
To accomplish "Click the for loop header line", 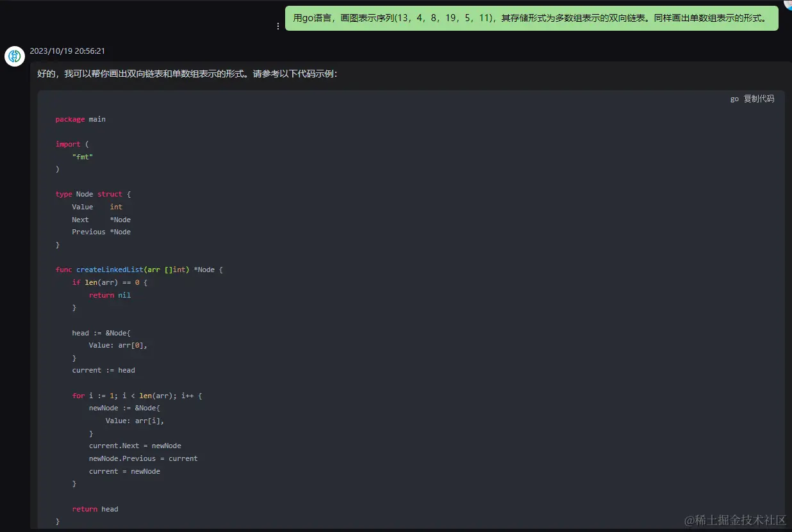I will [x=137, y=396].
